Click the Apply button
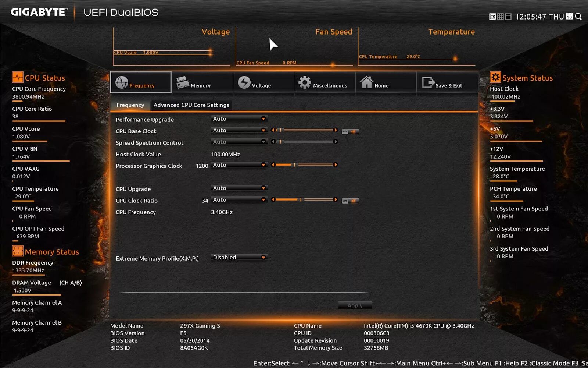588x368 pixels. [x=355, y=305]
